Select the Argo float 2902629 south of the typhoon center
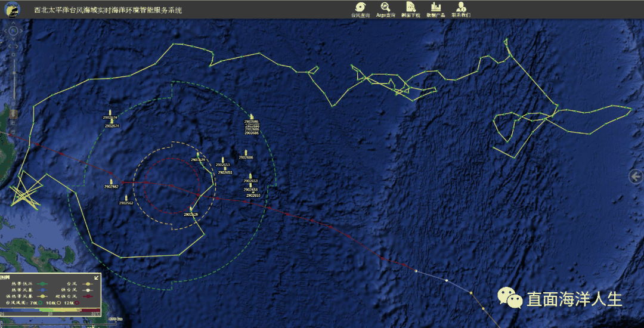Screen dimensions: 644x328 191,209
